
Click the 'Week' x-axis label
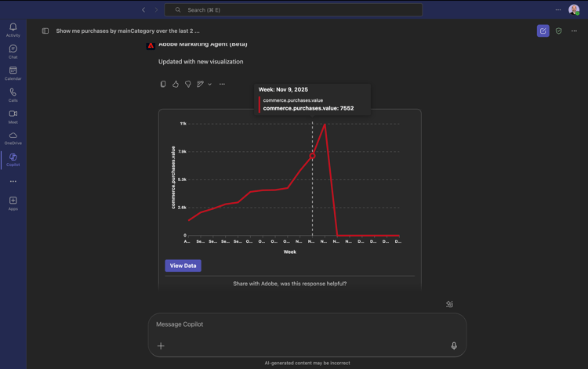point(289,251)
